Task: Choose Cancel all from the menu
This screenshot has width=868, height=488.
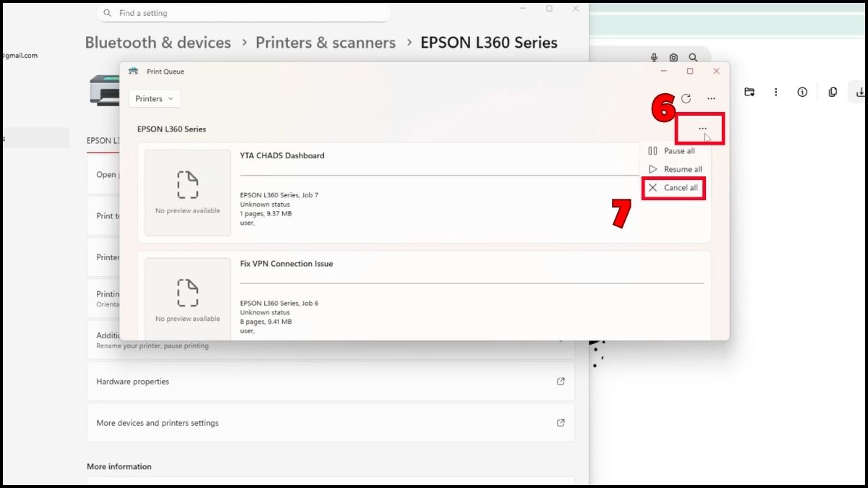Action: tap(673, 188)
